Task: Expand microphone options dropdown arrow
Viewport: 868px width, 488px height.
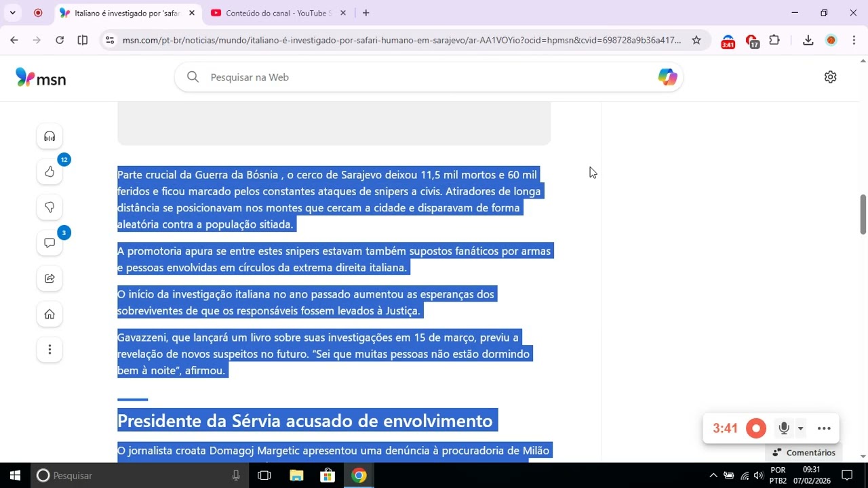Action: (x=800, y=428)
